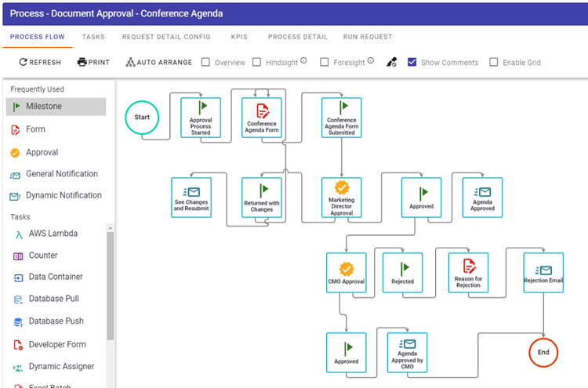Select the Developer Form task
588x388 pixels.
point(57,344)
